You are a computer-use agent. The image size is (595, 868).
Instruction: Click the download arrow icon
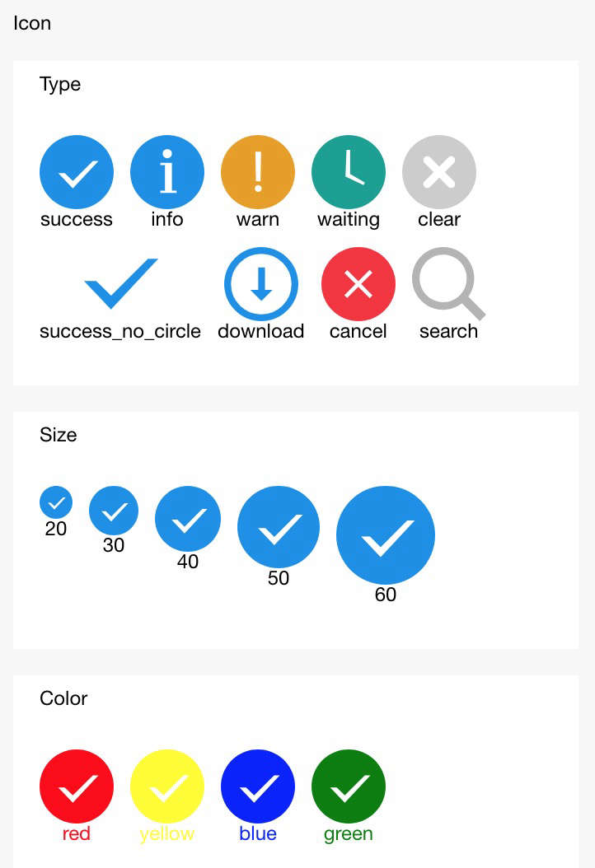pos(261,284)
